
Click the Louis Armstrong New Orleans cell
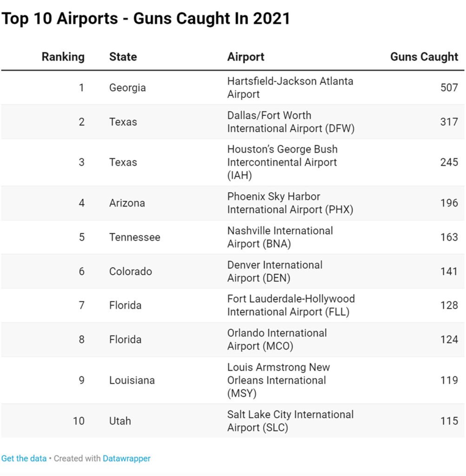click(x=278, y=380)
